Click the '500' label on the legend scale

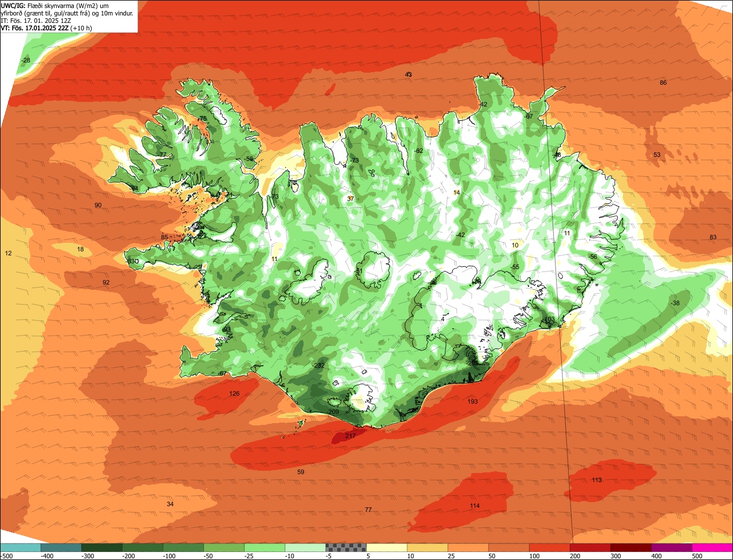[x=697, y=556]
